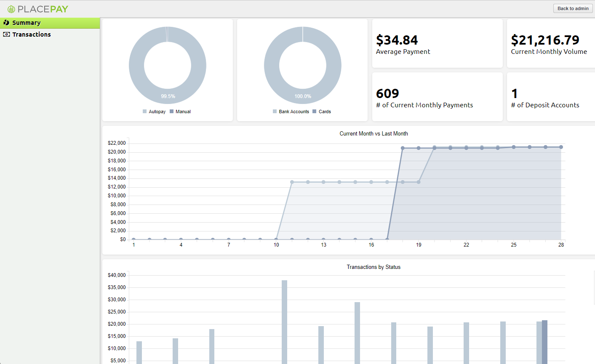Click the x-axis label 19 on line chart
Viewport: 595px width, 364px height.
pos(419,245)
